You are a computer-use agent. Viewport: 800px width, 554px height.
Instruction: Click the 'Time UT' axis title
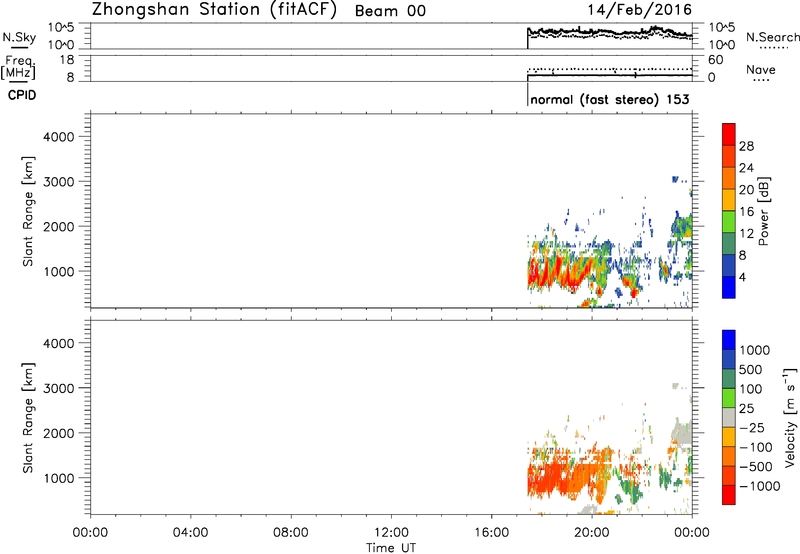point(391,548)
